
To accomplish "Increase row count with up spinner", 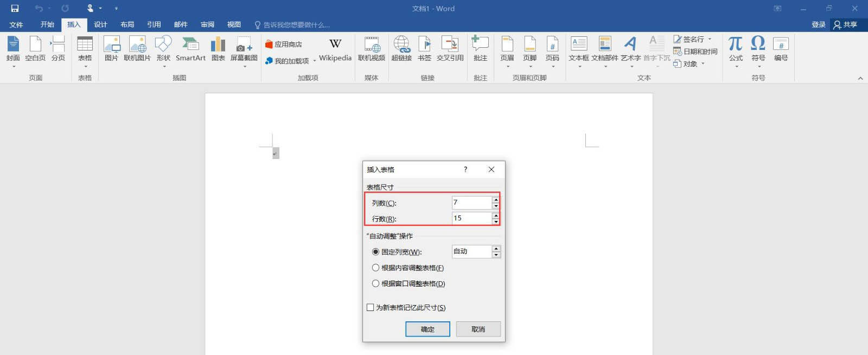I will [496, 215].
